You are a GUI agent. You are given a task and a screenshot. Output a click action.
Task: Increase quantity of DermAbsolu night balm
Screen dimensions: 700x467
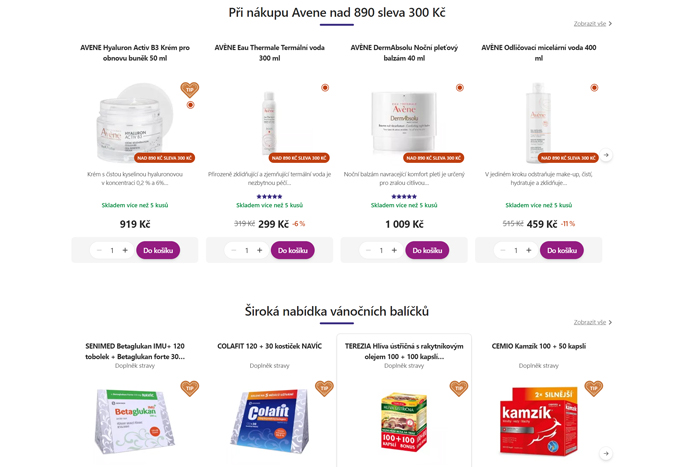pyautogui.click(x=394, y=250)
